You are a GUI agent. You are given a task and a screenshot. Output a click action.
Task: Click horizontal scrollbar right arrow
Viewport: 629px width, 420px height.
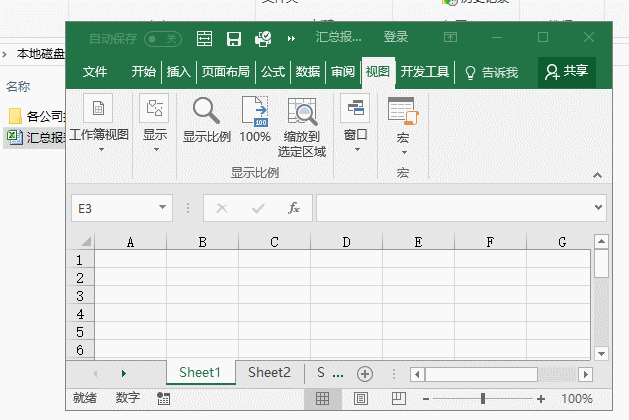click(585, 374)
